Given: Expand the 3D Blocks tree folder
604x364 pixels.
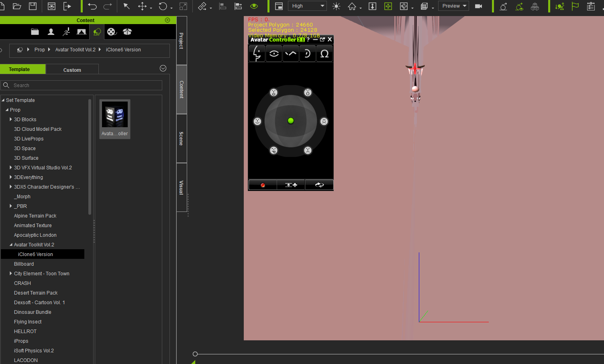Looking at the screenshot, I should pyautogui.click(x=11, y=120).
